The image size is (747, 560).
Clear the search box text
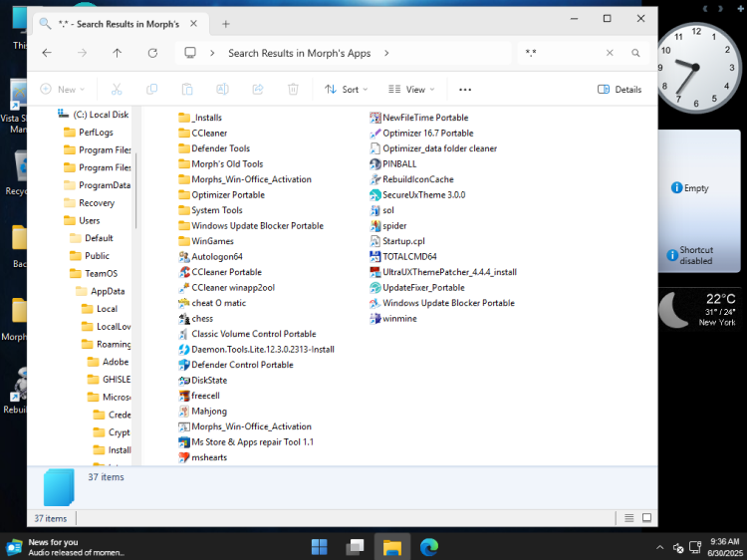pos(610,53)
